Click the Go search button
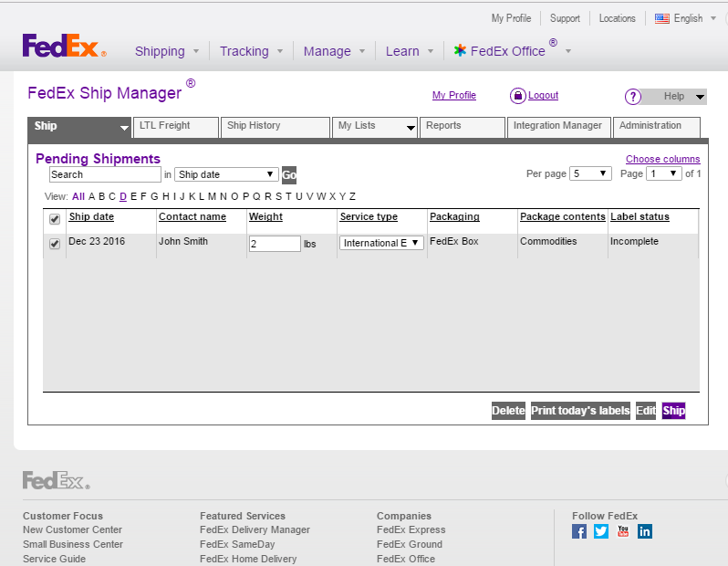This screenshot has height=566, width=728. click(x=289, y=175)
